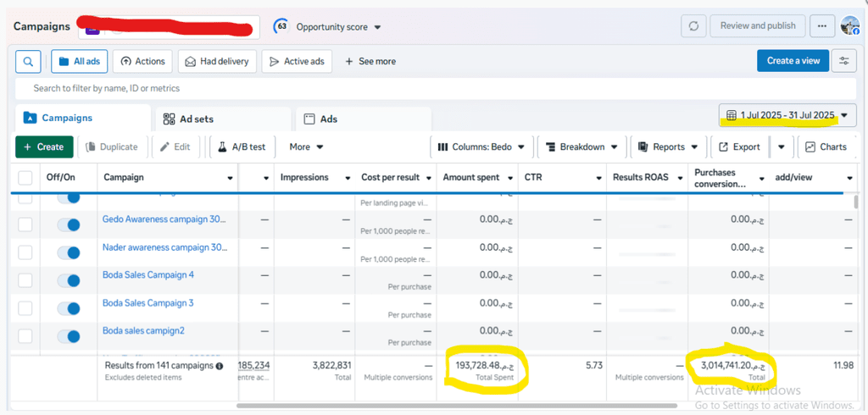Expand the Columns: Bedo dropdown
The width and height of the screenshot is (868, 415).
(x=481, y=147)
